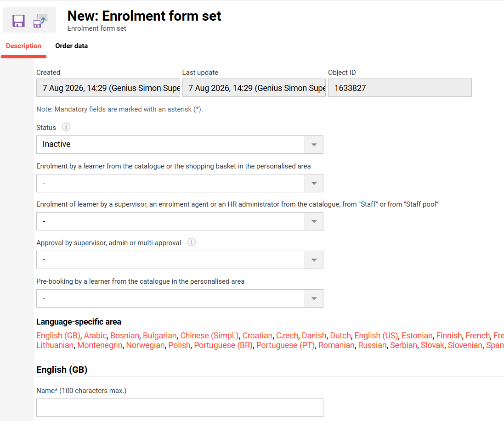The width and height of the screenshot is (504, 421).
Task: Open the Montenegrin language link
Action: pos(100,345)
